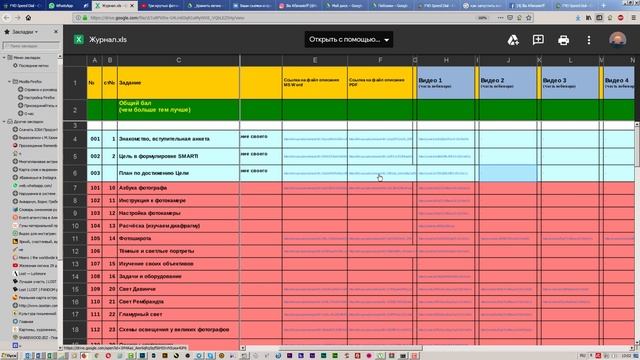Click the red adblock extension icon
The height and width of the screenshot is (360, 640).
[x=621, y=18]
